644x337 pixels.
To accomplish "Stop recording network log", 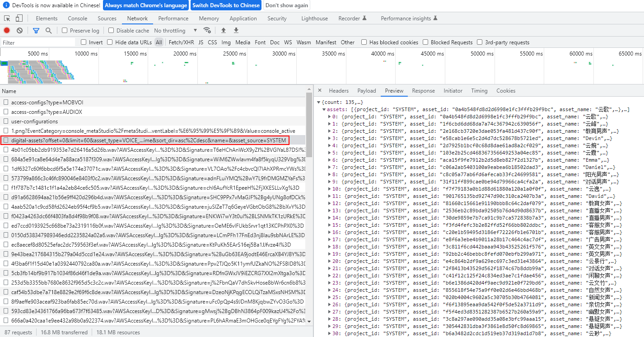I will (x=7, y=31).
